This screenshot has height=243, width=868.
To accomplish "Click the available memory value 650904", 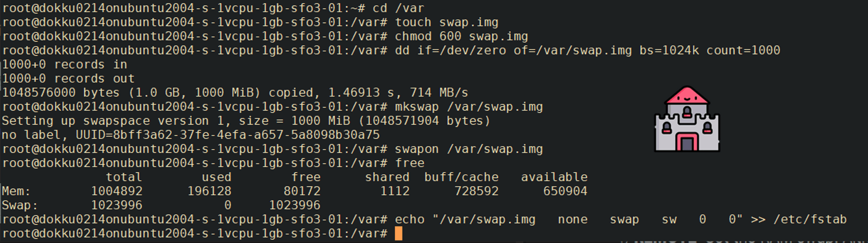I will pos(565,191).
